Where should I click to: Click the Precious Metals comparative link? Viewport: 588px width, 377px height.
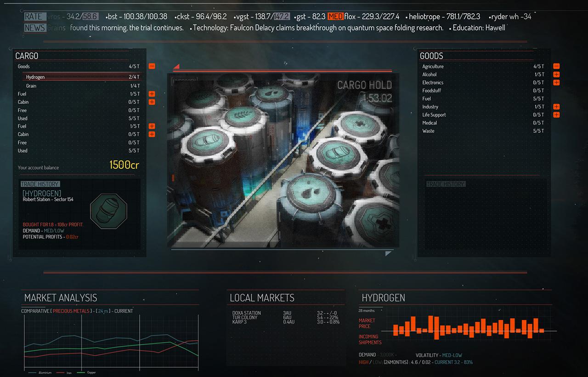pos(71,311)
